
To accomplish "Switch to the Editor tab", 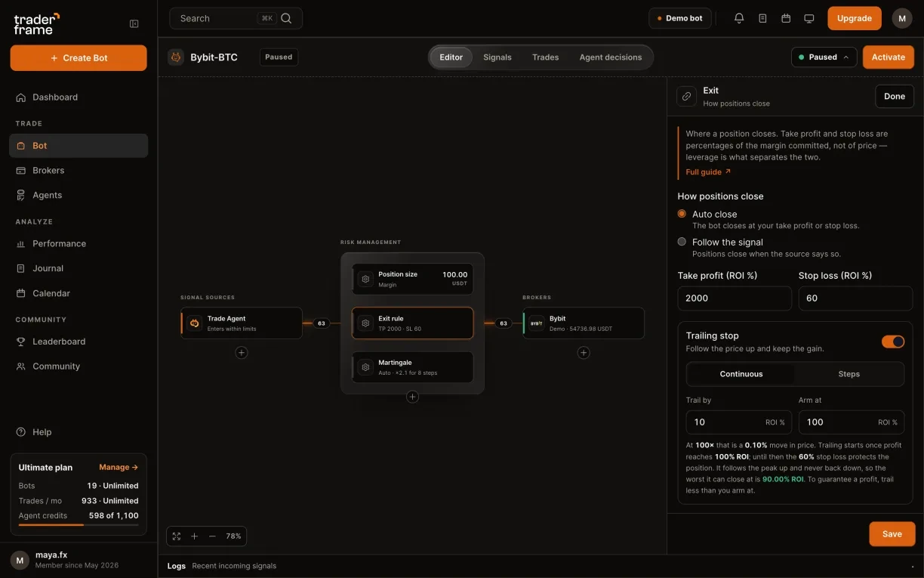I will (x=451, y=57).
